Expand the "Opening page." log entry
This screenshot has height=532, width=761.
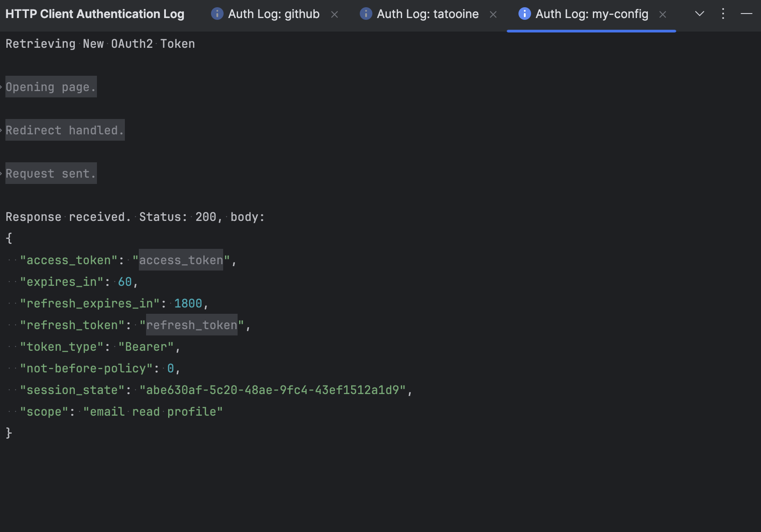pyautogui.click(x=2, y=87)
